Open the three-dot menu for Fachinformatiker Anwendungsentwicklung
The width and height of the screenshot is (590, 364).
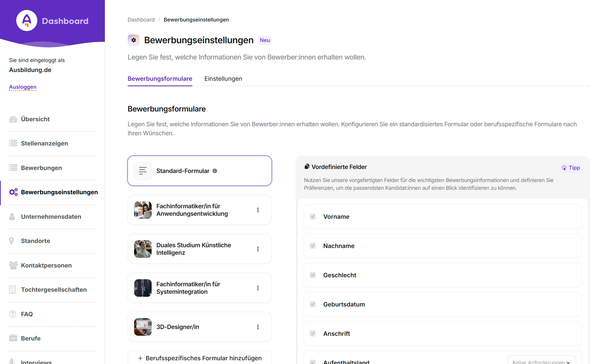click(x=258, y=210)
